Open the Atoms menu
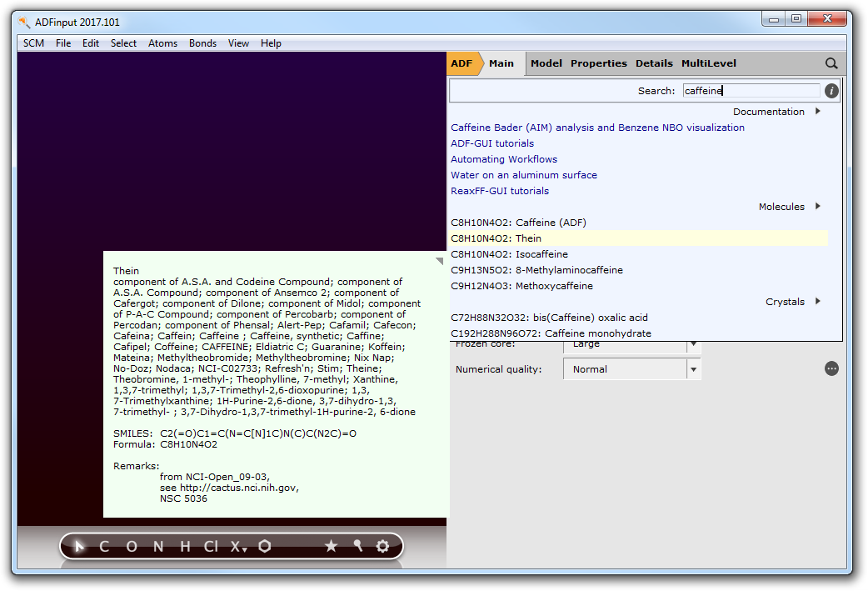Viewport: 868px width, 591px height. click(x=162, y=43)
